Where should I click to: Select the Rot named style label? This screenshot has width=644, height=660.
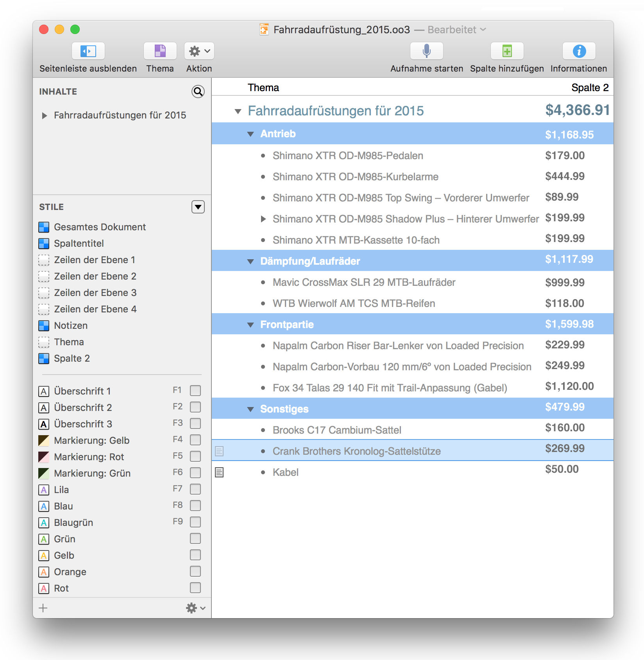tap(61, 588)
